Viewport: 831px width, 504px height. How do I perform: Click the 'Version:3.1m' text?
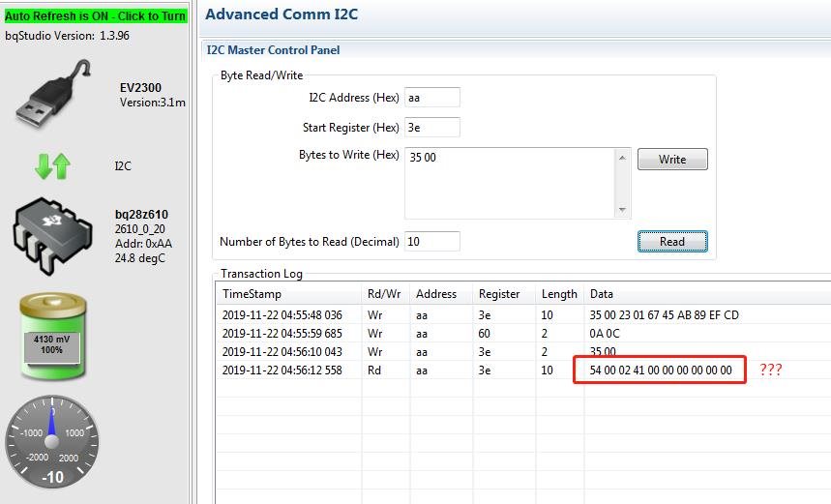tap(153, 103)
